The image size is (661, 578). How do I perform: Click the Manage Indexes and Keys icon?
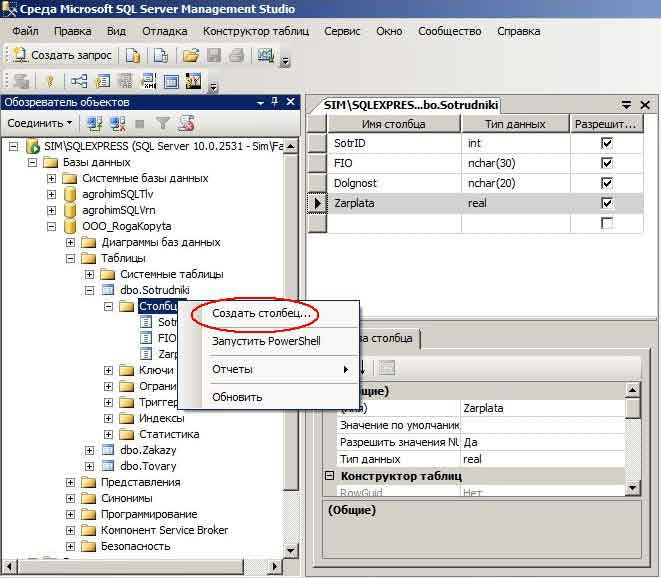point(102,81)
